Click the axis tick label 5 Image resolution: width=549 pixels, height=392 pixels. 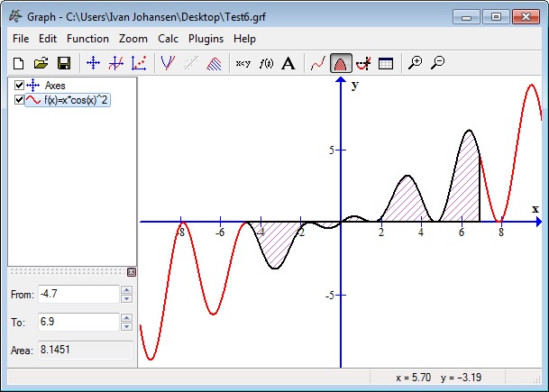[332, 150]
